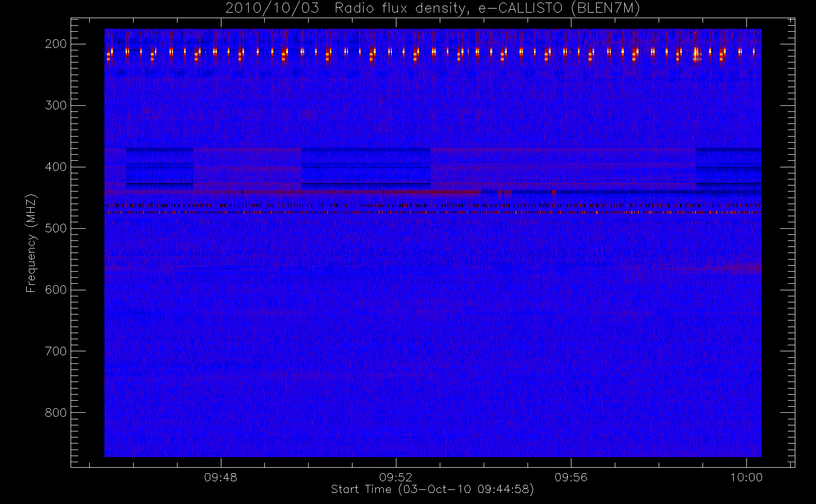Click the 700 frequency tick label
Screen dimensions: 816x504
tap(56, 351)
